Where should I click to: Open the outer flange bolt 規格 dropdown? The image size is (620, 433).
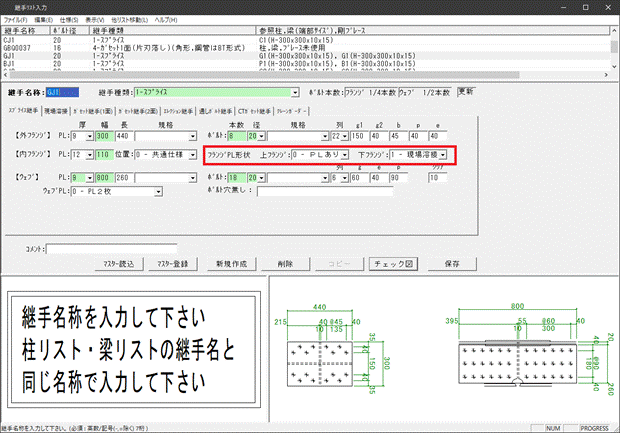tap(325, 136)
